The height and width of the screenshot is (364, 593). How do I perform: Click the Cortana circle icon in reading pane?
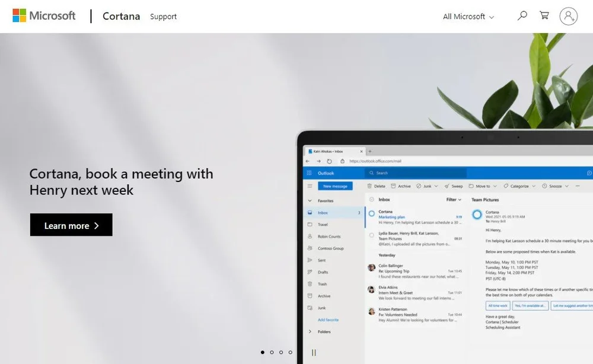tap(477, 215)
